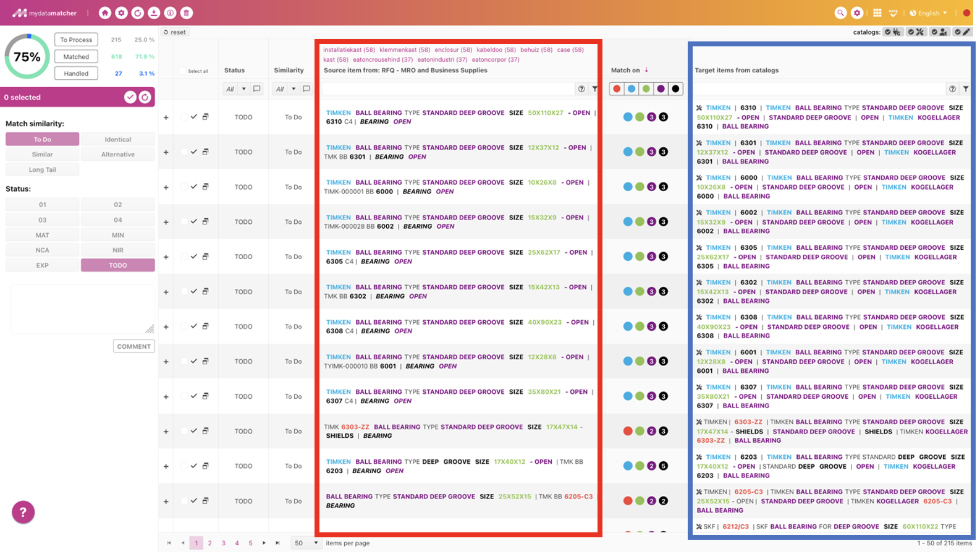Expand the 6002 bearing row with plus
Screen dimensions: 980x554
click(166, 222)
